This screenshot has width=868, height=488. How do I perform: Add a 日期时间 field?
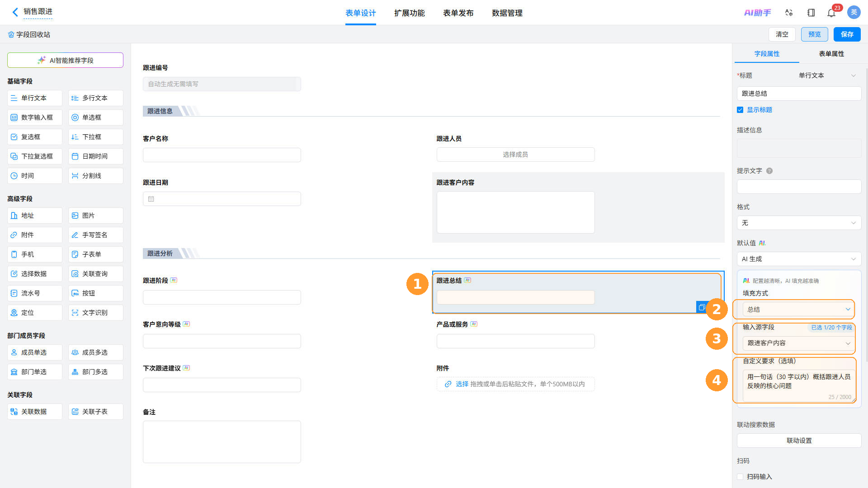96,156
